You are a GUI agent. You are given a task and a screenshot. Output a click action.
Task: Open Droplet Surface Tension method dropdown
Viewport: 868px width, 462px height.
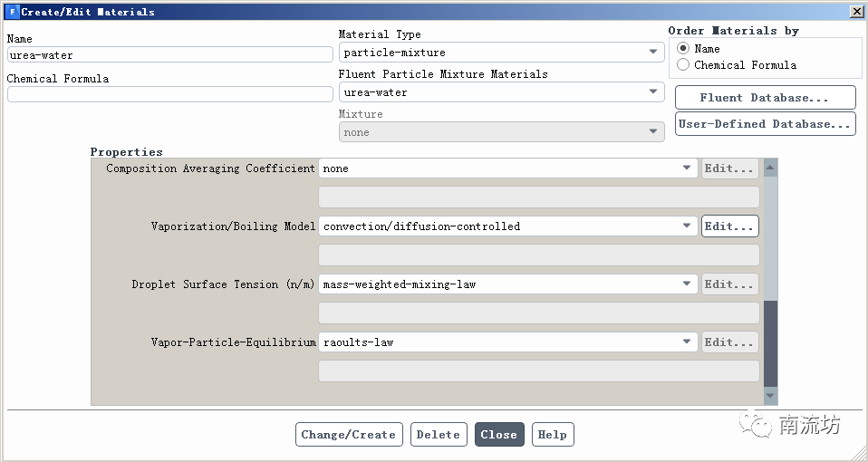click(507, 284)
